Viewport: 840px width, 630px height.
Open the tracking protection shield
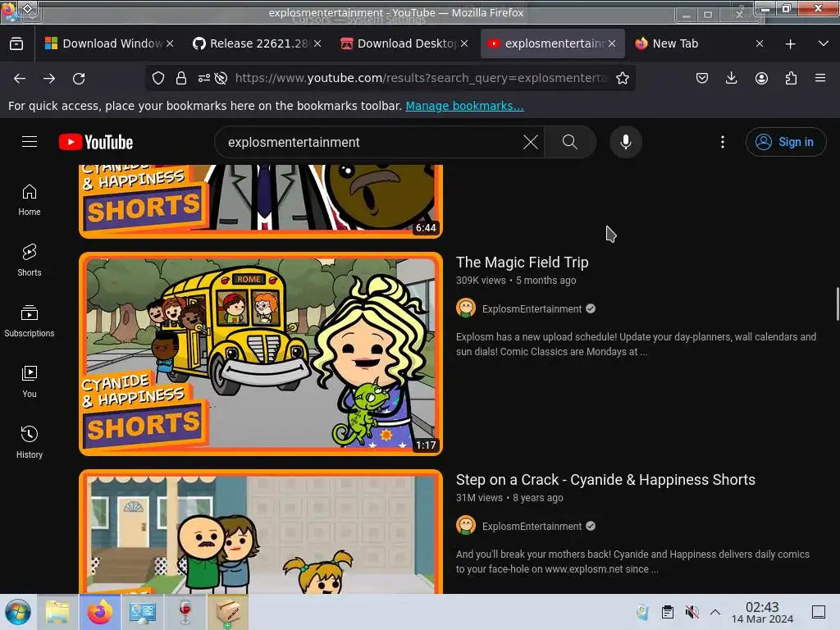pos(158,78)
